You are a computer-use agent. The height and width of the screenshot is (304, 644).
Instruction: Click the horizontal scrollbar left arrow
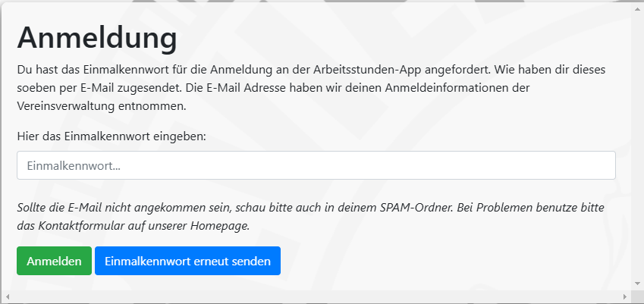(x=7, y=296)
